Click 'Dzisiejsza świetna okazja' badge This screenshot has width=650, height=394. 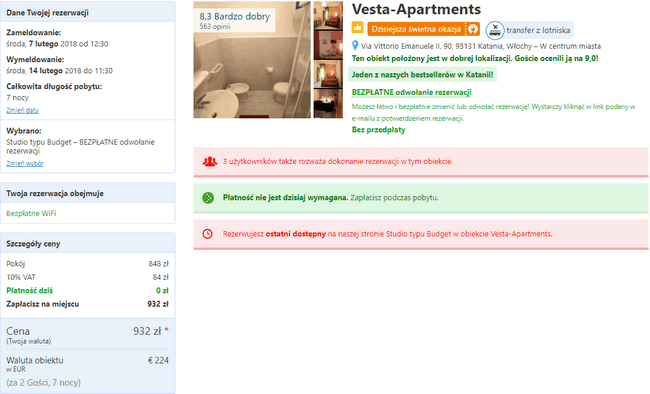pyautogui.click(x=423, y=29)
